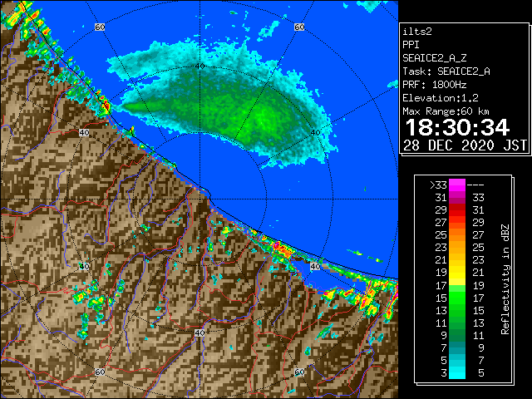Pick the magenta swatch beside ">33"

point(457,185)
